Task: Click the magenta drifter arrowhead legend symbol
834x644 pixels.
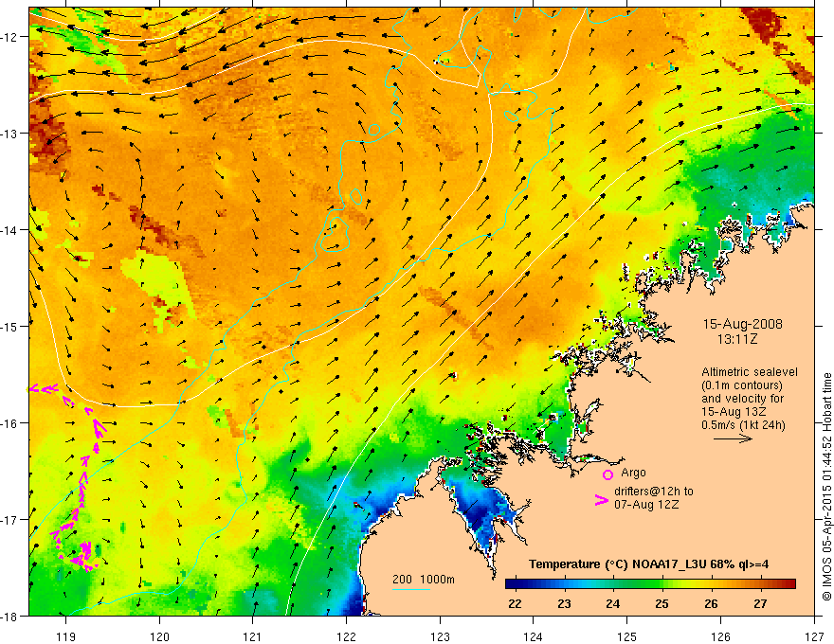Action: click(x=601, y=500)
